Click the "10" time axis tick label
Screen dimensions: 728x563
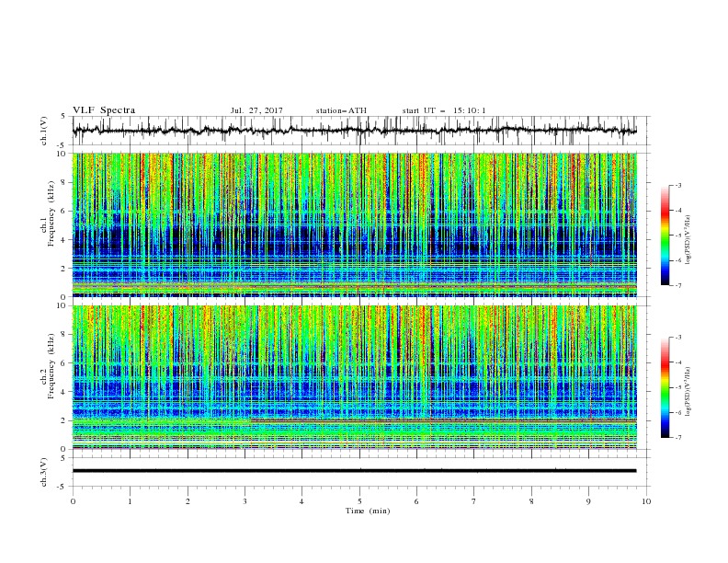coord(646,501)
